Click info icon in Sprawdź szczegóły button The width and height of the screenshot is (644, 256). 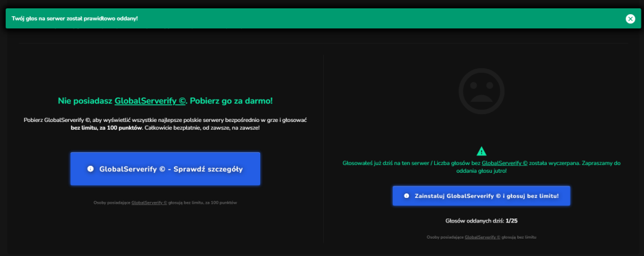[91, 169]
